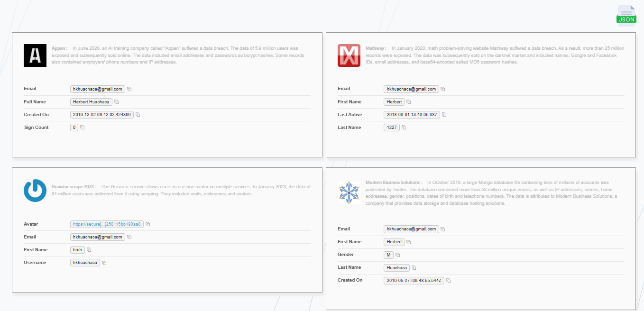Select the Gender value M
Screen dimensions: 644x311
[389, 255]
